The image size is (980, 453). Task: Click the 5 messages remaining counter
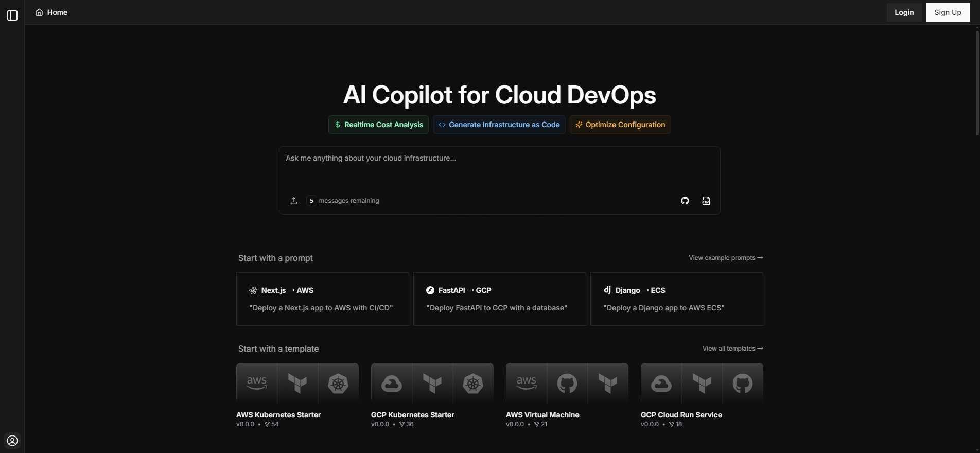pyautogui.click(x=343, y=201)
